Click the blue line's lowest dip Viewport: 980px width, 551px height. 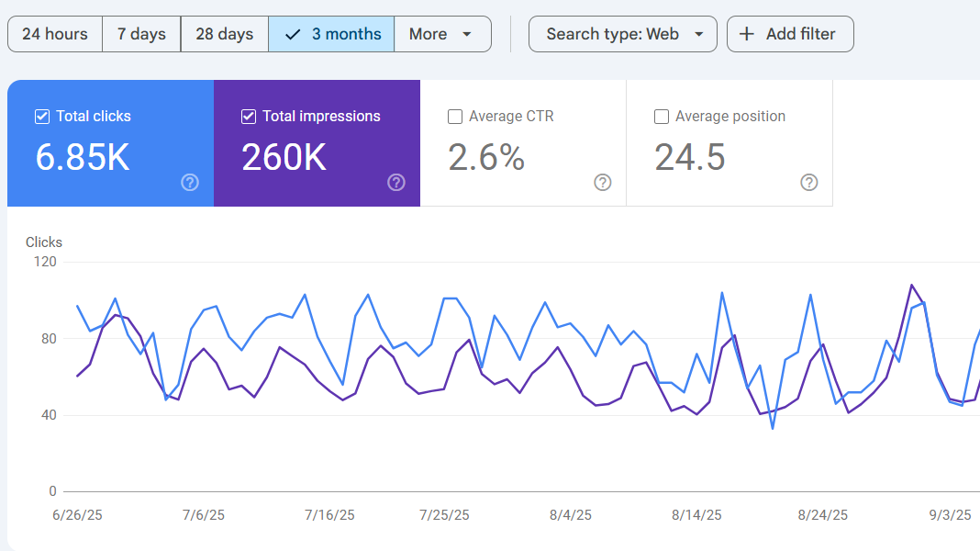click(773, 428)
